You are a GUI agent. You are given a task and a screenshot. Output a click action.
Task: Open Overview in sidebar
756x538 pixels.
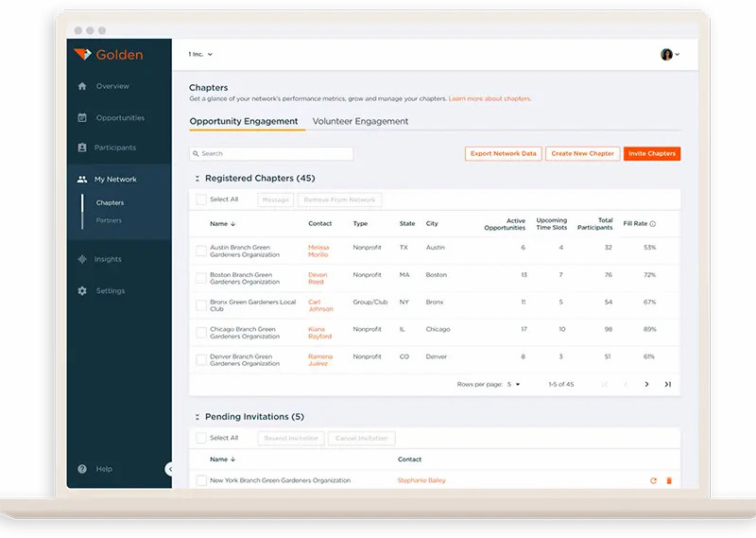click(112, 86)
